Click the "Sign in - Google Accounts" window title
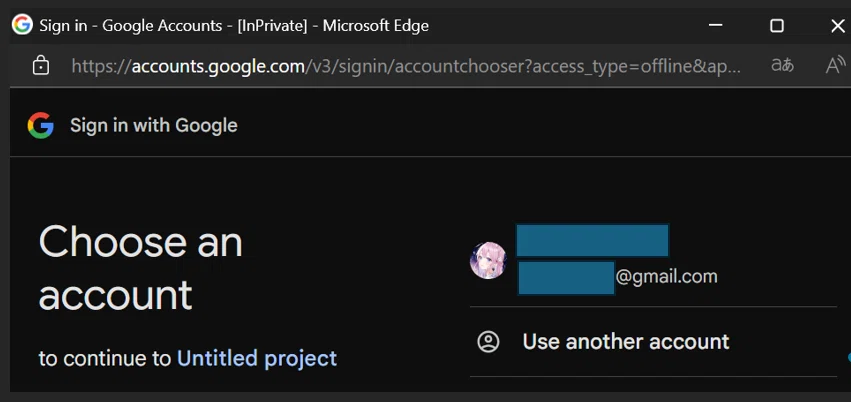This screenshot has width=851, height=402. pos(131,25)
